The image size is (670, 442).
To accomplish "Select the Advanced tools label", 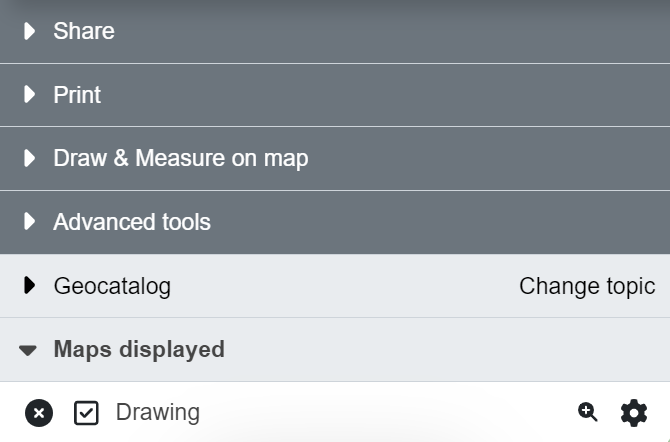I will coord(132,221).
